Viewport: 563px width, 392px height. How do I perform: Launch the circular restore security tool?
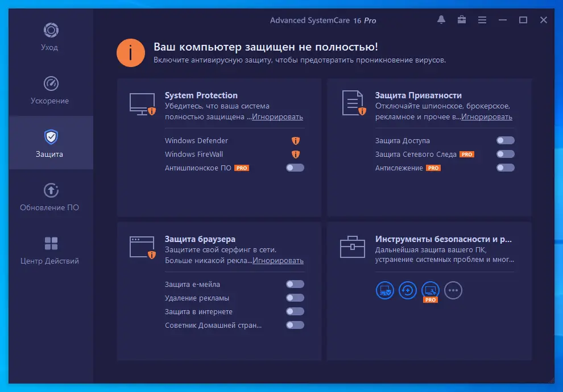(408, 290)
